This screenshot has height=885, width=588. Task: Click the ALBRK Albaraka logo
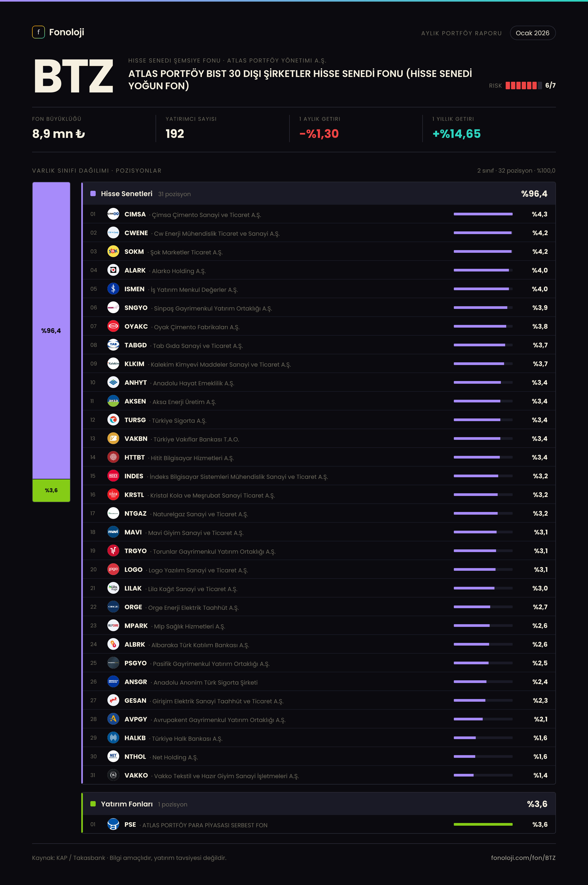[x=113, y=644]
